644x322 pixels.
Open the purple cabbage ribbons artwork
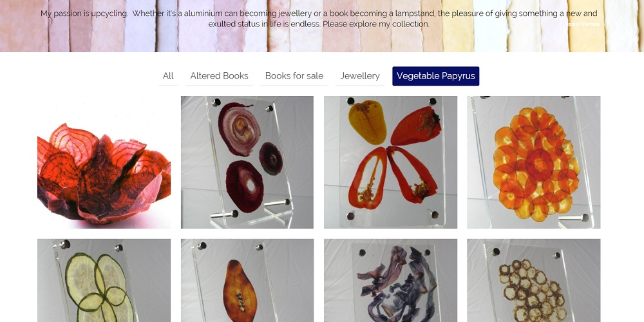[390, 281]
